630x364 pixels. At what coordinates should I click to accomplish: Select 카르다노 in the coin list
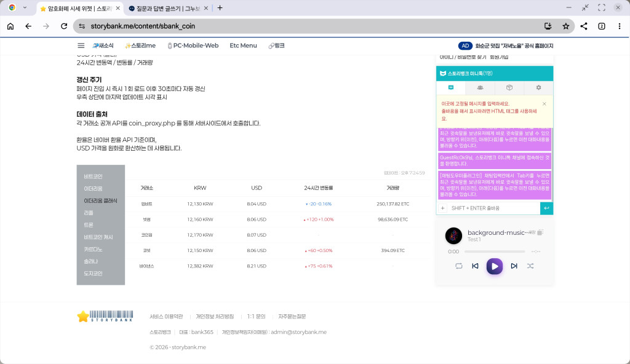pyautogui.click(x=94, y=249)
